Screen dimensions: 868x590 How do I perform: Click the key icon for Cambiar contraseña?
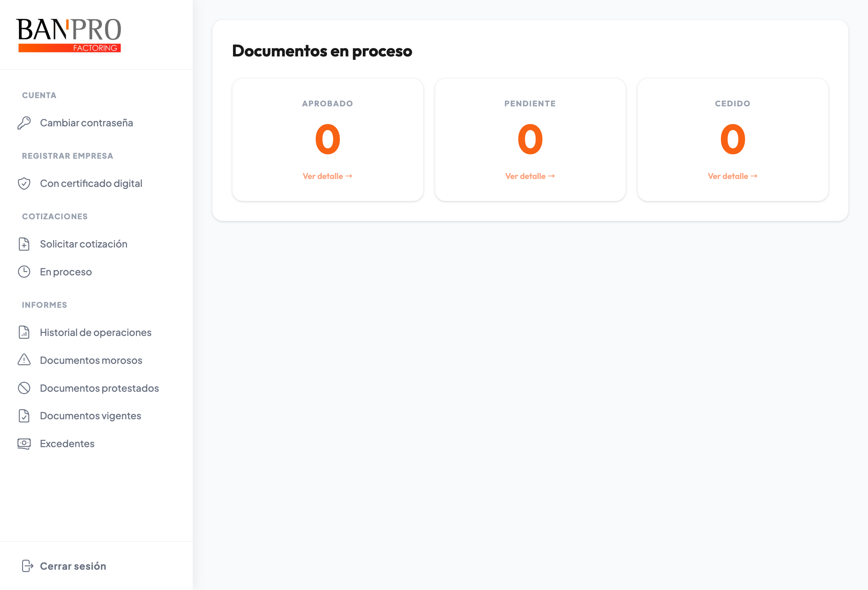(x=24, y=123)
